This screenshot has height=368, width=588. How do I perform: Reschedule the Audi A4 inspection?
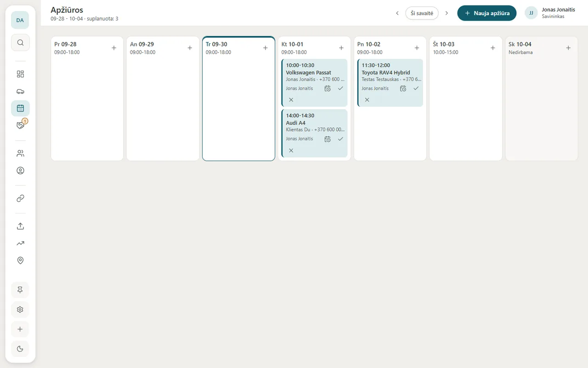tap(328, 139)
